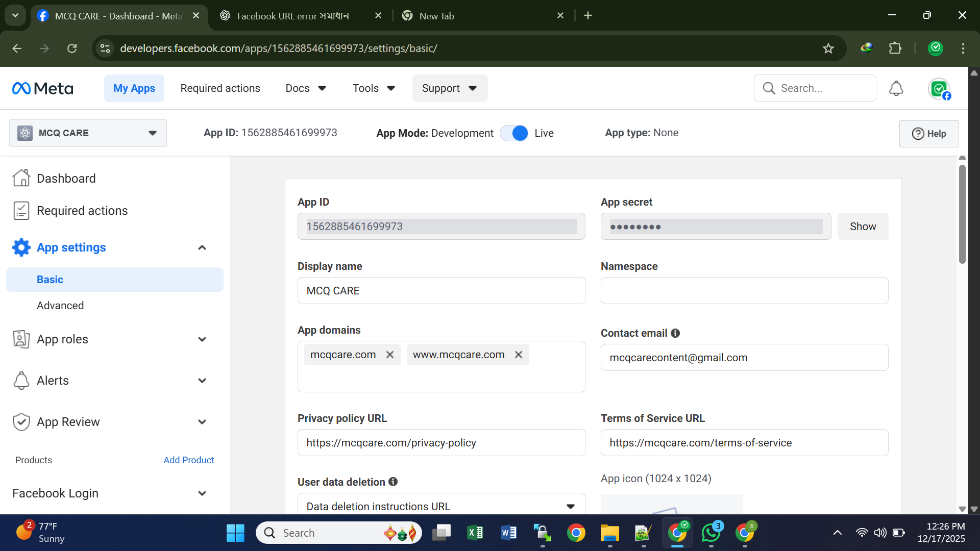This screenshot has width=980, height=551.
Task: Click the Add Product link
Action: coord(189,460)
